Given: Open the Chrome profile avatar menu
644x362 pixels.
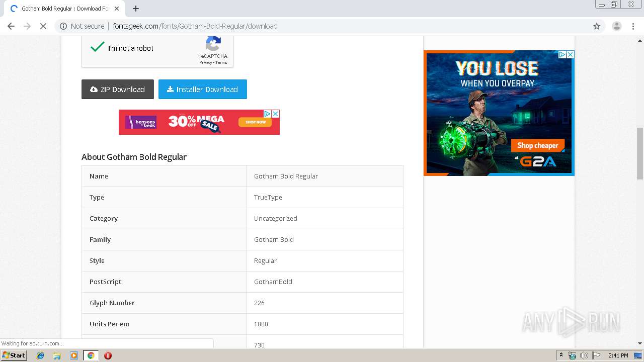Looking at the screenshot, I should 616,26.
